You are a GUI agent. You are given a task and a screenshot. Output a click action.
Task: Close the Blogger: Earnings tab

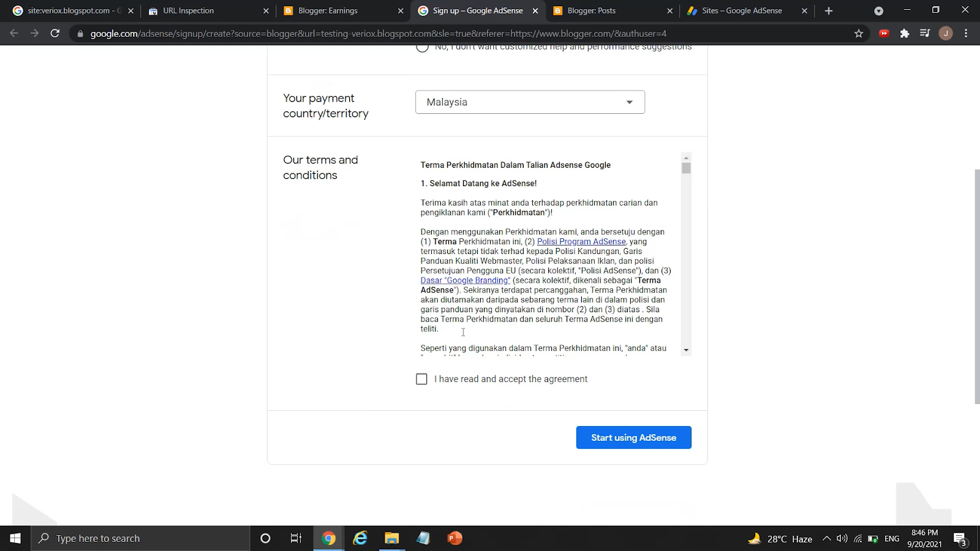[x=401, y=11]
